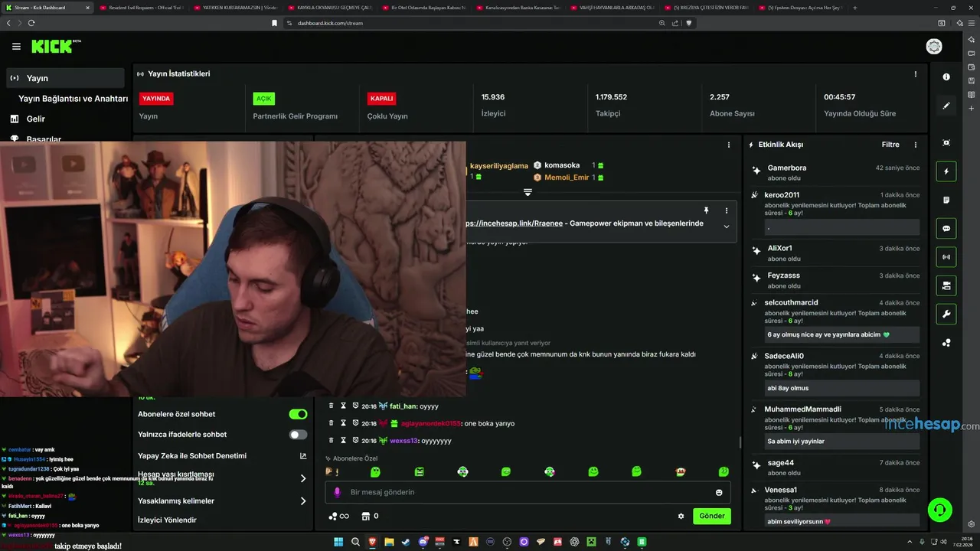Click the pin icon on pinned message
The width and height of the screenshot is (980, 551).
706,210
